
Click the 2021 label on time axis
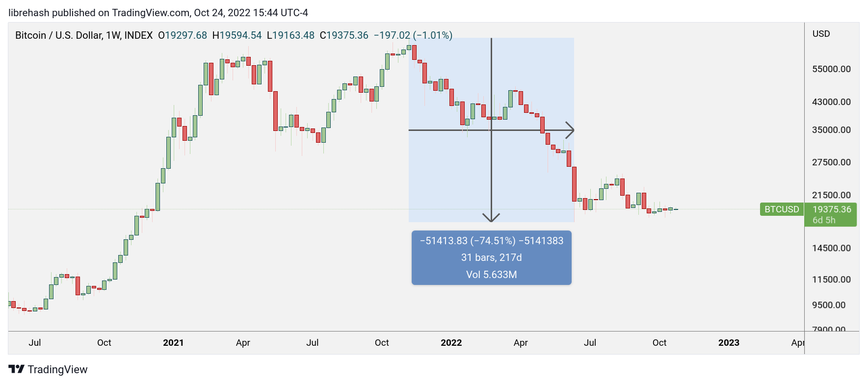(x=173, y=343)
